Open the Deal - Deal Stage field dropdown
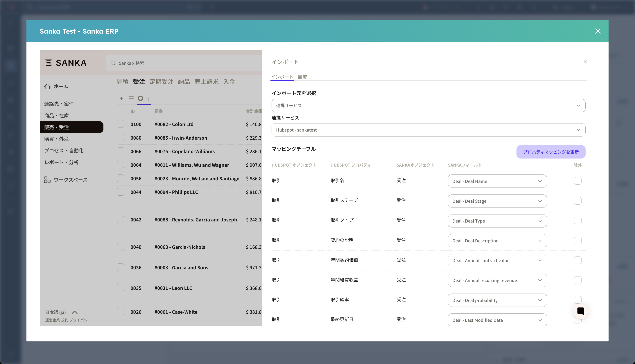The image size is (635, 364). pyautogui.click(x=497, y=201)
